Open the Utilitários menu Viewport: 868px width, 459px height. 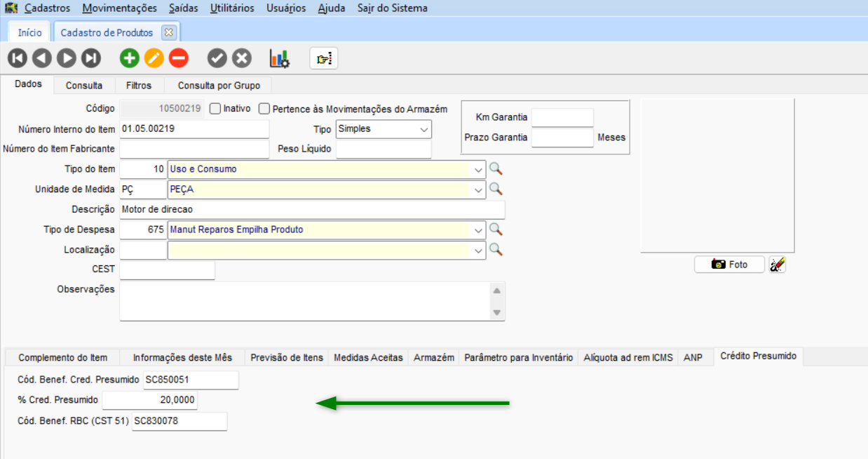click(x=232, y=8)
